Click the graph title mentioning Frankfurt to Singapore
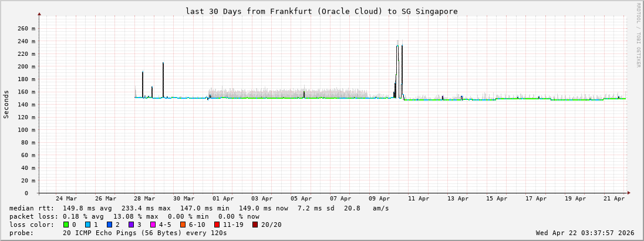 [x=321, y=11]
